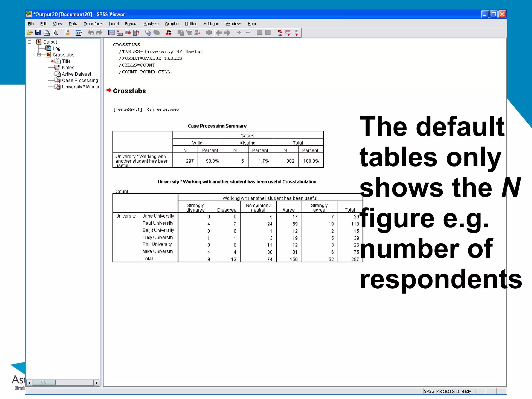Click the Show open book icon
Image resolution: width=532 pixels, height=399 pixels.
259,33
